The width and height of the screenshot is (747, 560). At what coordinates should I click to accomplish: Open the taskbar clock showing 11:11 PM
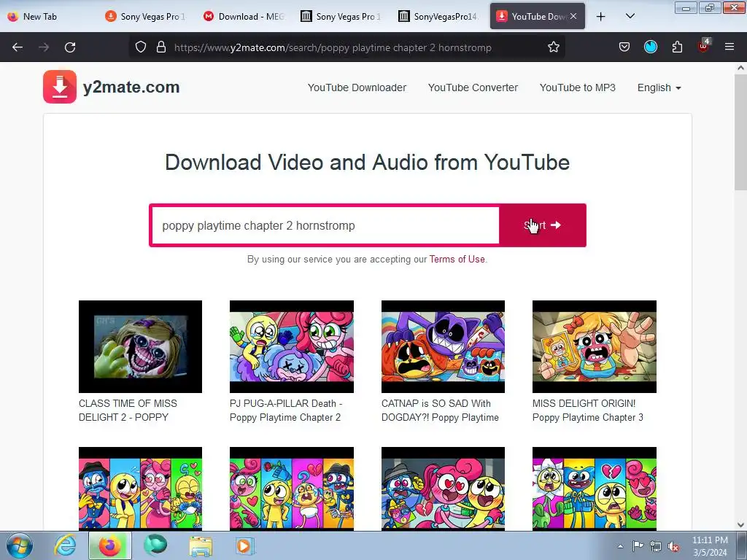pos(710,546)
